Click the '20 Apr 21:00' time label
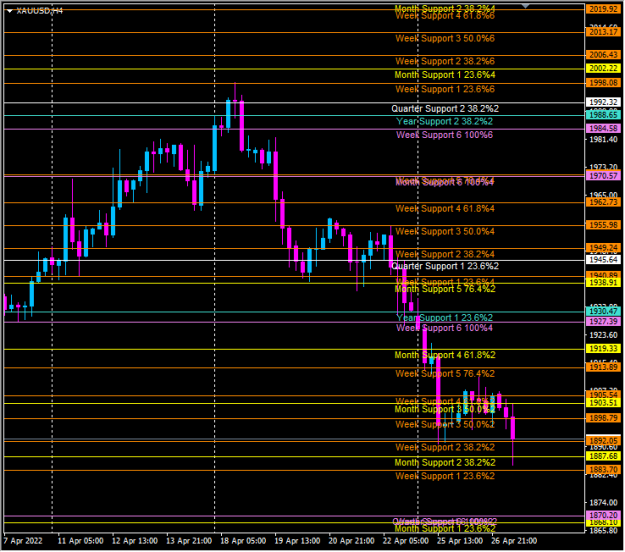Image resolution: width=625 pixels, height=552 pixels. [x=352, y=541]
